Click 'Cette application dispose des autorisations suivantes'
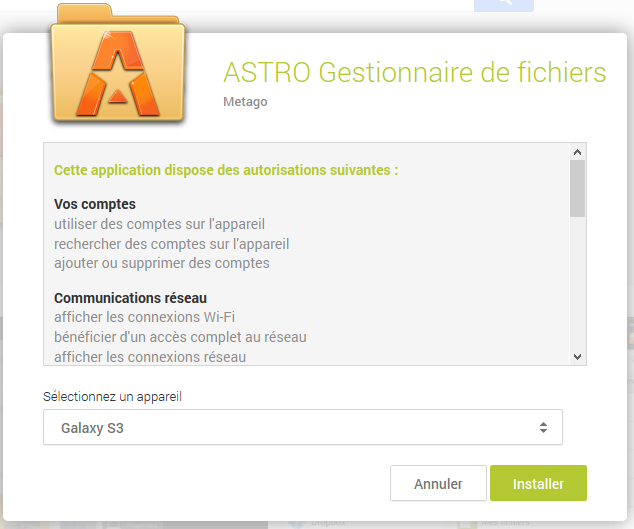The height and width of the screenshot is (529, 634). point(226,170)
